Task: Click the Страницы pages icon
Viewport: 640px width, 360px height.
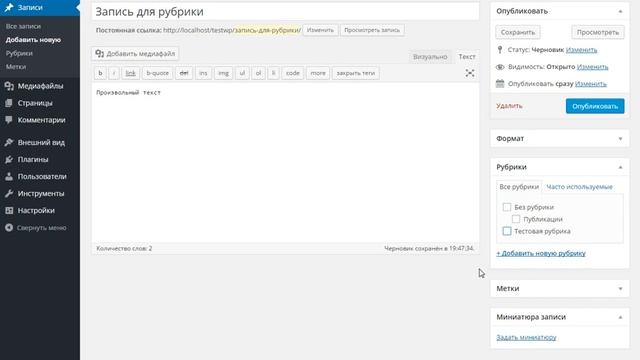Action: [9, 103]
